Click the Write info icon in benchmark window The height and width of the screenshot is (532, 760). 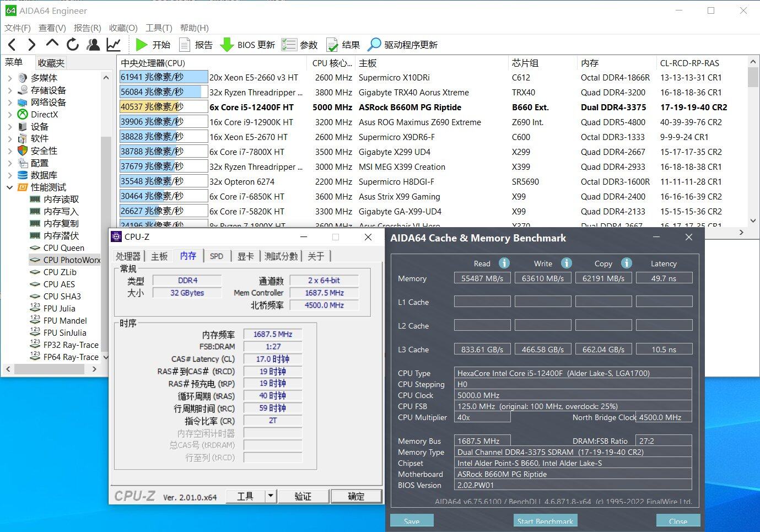[x=567, y=263]
